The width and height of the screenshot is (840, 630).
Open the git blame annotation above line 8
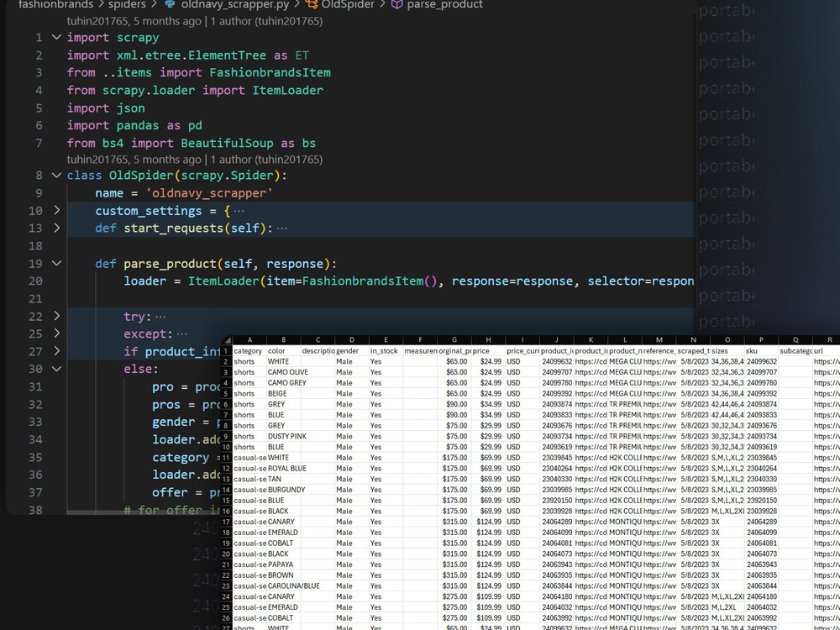tap(195, 160)
